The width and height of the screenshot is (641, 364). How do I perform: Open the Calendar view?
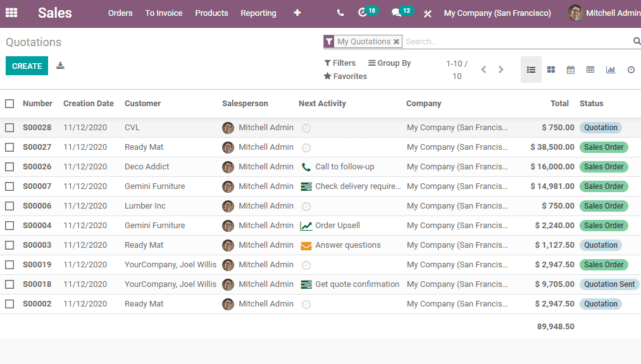pos(570,70)
